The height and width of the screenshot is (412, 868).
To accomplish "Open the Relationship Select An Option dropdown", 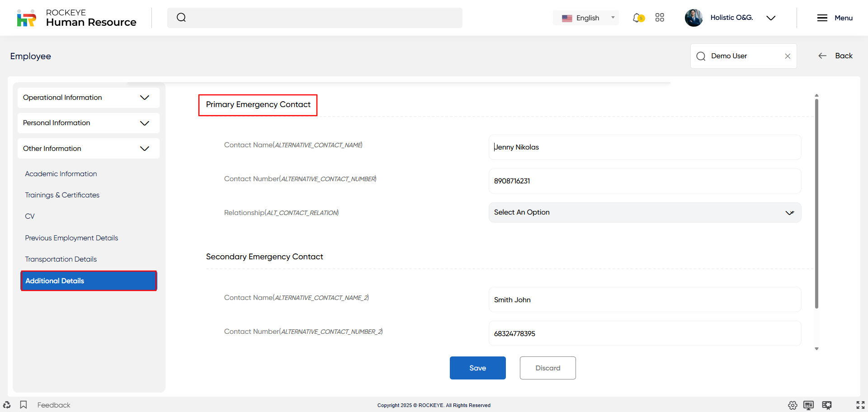I will (x=645, y=212).
